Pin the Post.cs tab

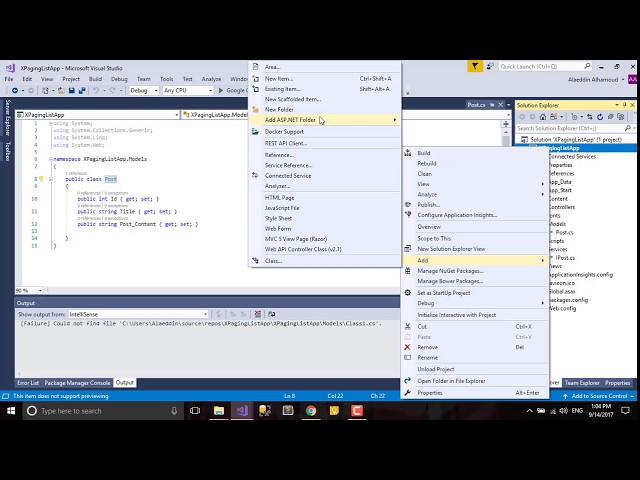[492, 105]
